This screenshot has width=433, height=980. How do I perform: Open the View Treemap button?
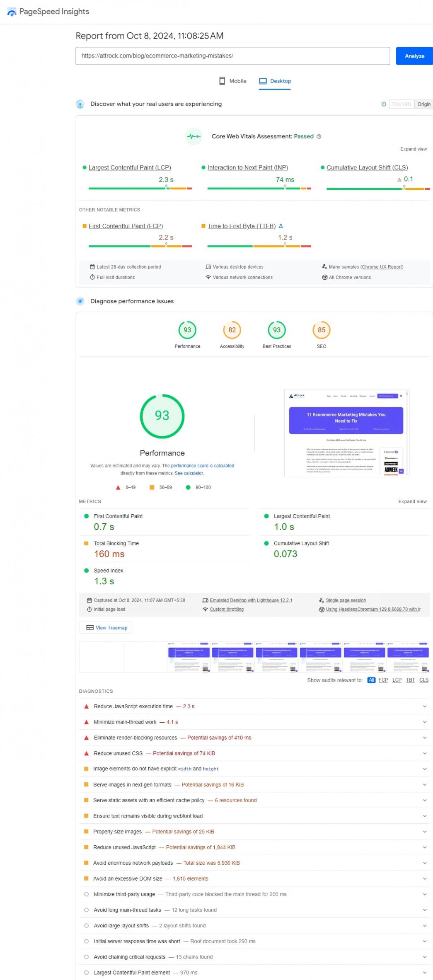point(106,628)
